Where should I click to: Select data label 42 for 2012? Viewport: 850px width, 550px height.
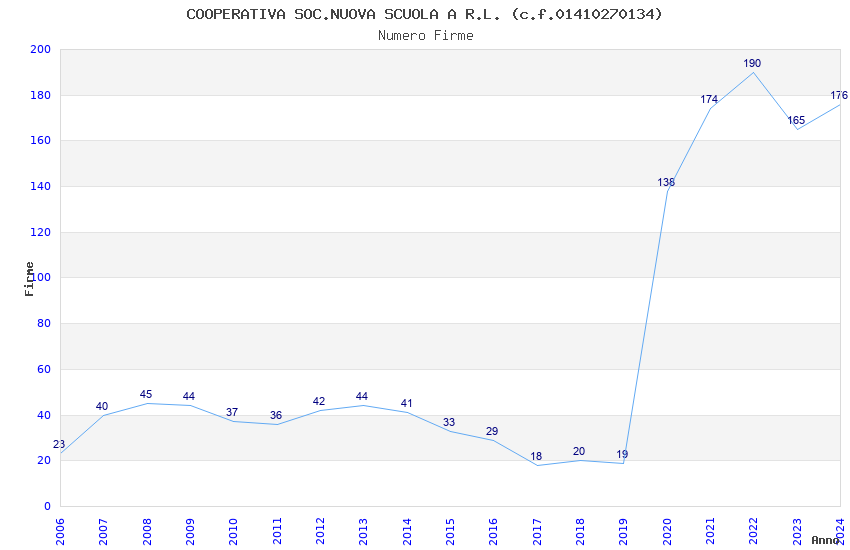click(x=319, y=402)
